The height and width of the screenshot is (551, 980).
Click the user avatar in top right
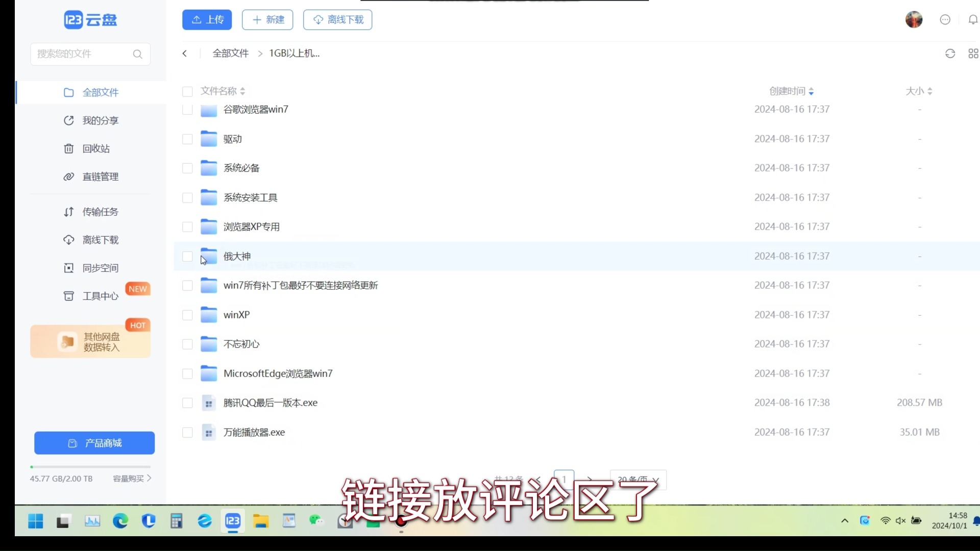click(x=913, y=19)
